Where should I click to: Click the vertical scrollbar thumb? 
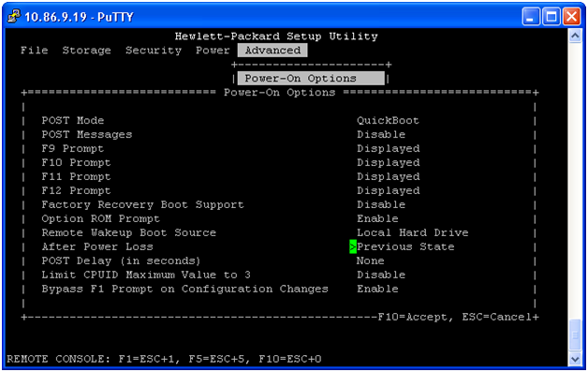(x=575, y=335)
